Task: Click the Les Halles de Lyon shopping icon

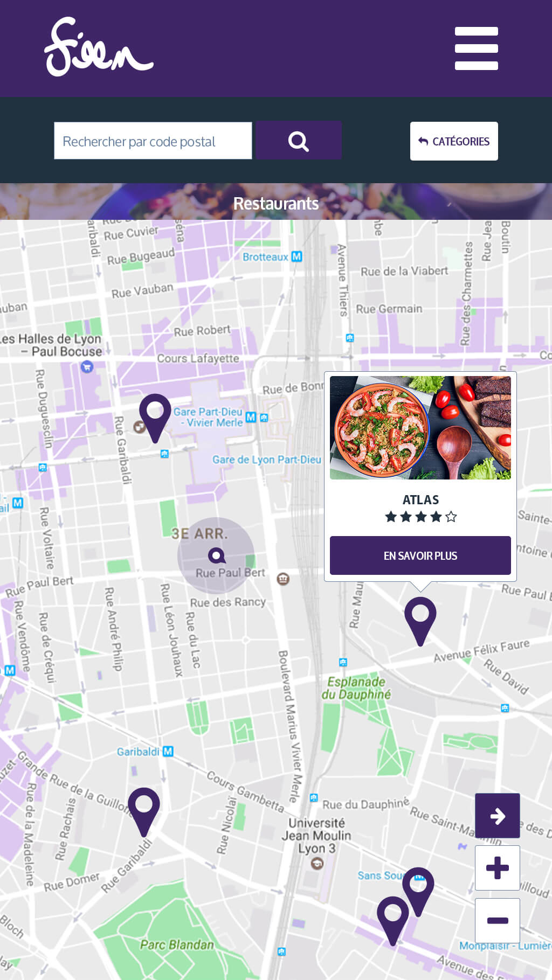Action: 86,367
